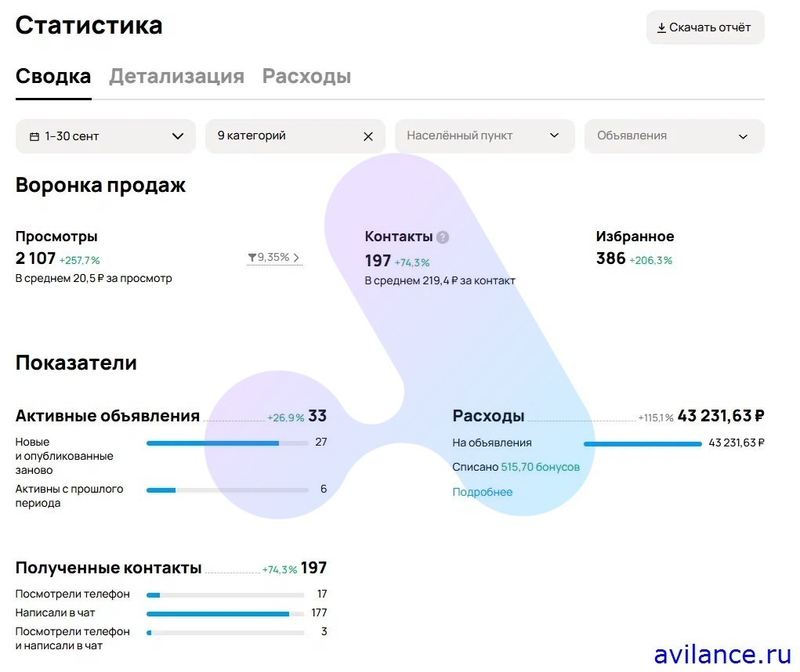Screen dimensions: 800x672
Task: Click the 'Посмотрели телефон и написали в чат' label
Action: coord(72,639)
